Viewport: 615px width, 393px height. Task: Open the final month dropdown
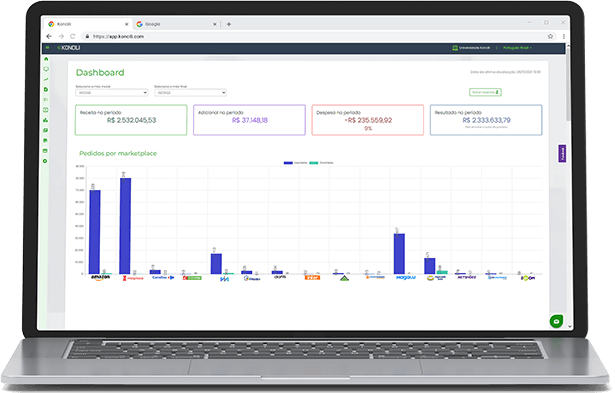pos(190,93)
